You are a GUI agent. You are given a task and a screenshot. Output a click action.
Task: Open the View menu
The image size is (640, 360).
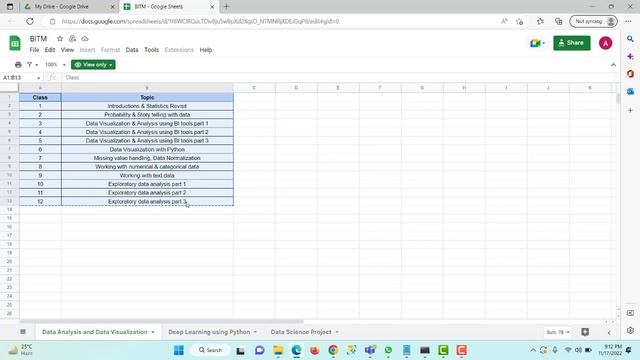pyautogui.click(x=67, y=50)
